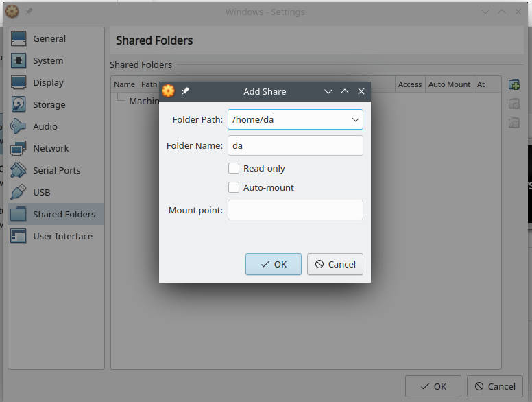The width and height of the screenshot is (532, 402).
Task: Click the edit shared folder icon
Action: pyautogui.click(x=514, y=104)
